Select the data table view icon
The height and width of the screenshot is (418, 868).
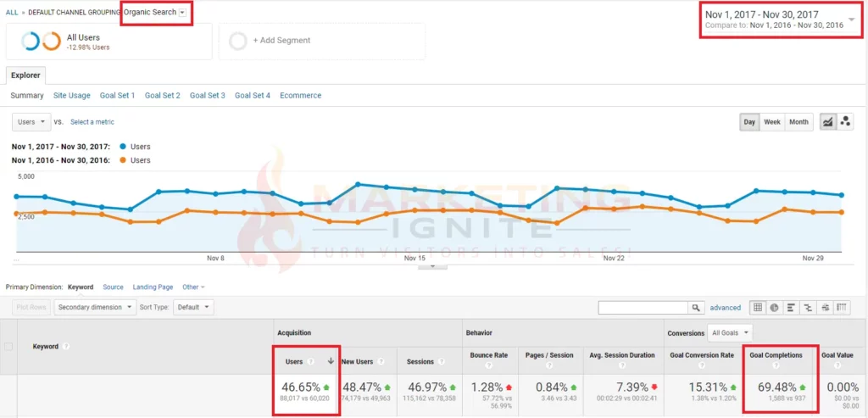click(x=758, y=308)
